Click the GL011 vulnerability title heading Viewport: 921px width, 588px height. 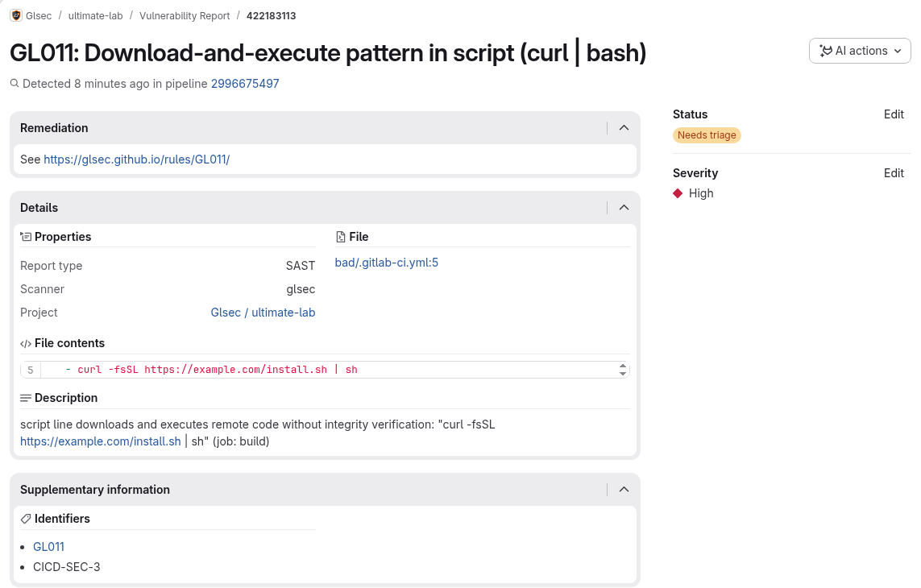[x=328, y=53]
